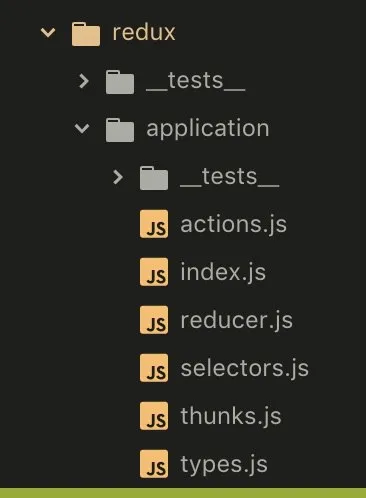Collapse the redux folder chevron
This screenshot has height=498, width=366.
pos(48,32)
